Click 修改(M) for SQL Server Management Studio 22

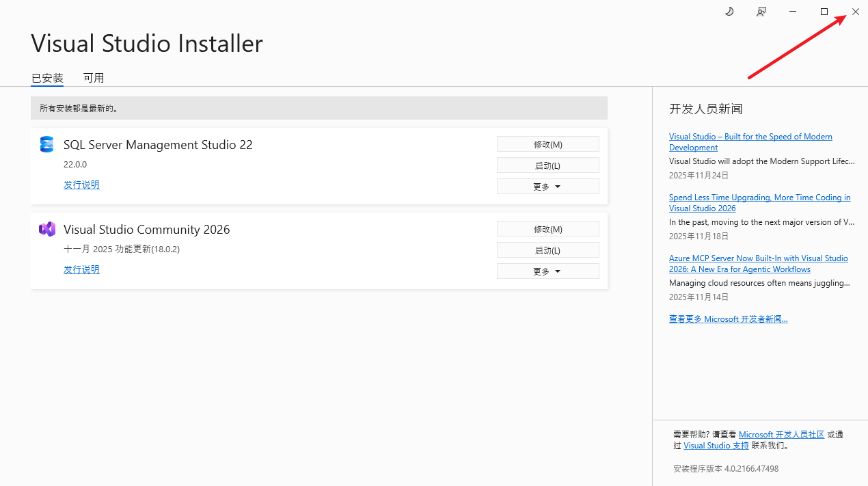(547, 144)
